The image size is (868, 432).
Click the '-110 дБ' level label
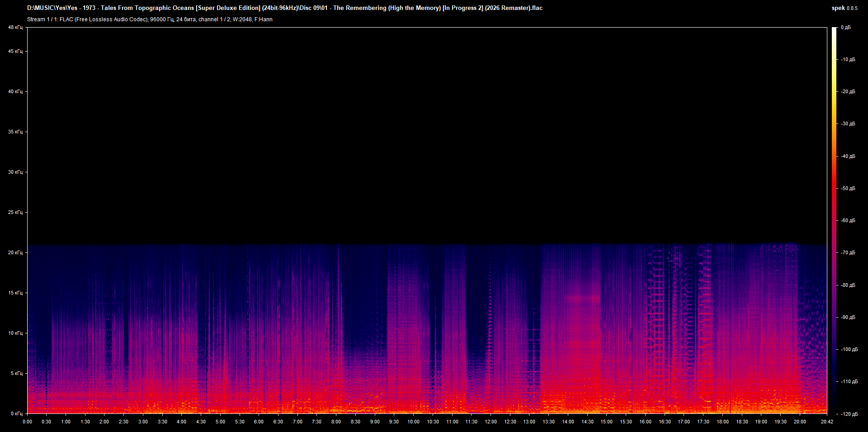(x=849, y=381)
